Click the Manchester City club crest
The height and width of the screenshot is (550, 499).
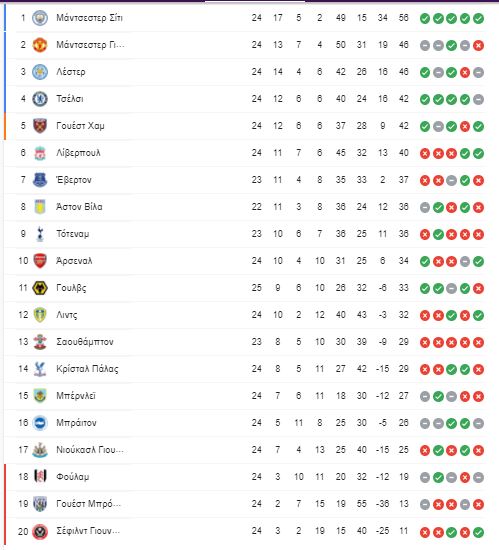coord(40,18)
